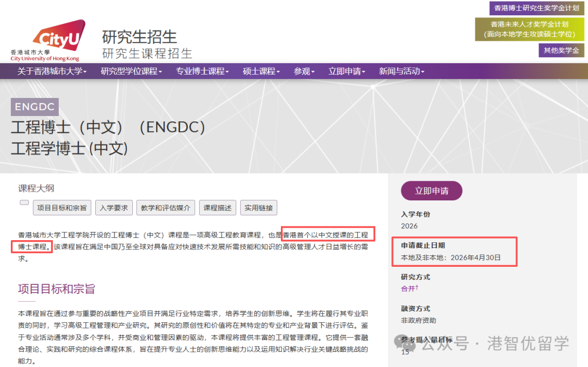
Task: Jump to 项目目标和宗旨 section tab
Action: (x=62, y=207)
